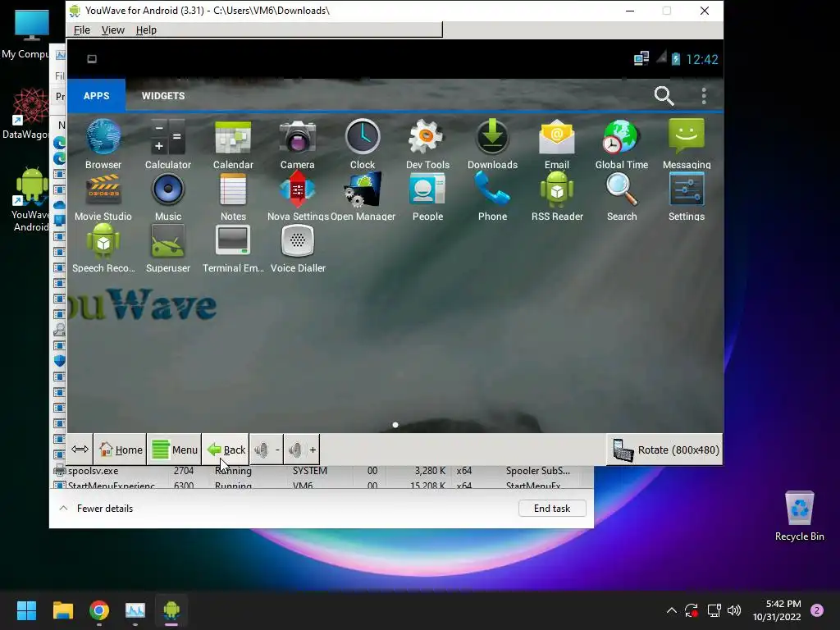840x630 pixels.
Task: Open Android status bar notification icon
Action: (x=92, y=59)
